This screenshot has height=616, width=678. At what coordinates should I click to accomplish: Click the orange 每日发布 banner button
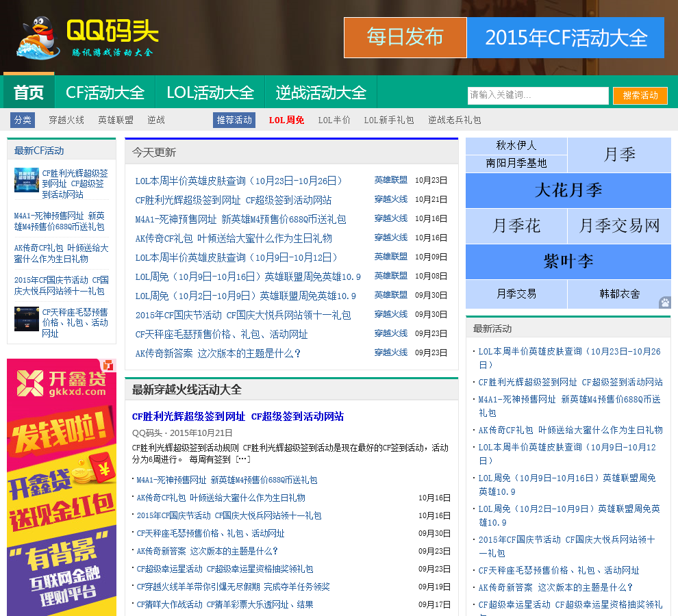click(405, 38)
